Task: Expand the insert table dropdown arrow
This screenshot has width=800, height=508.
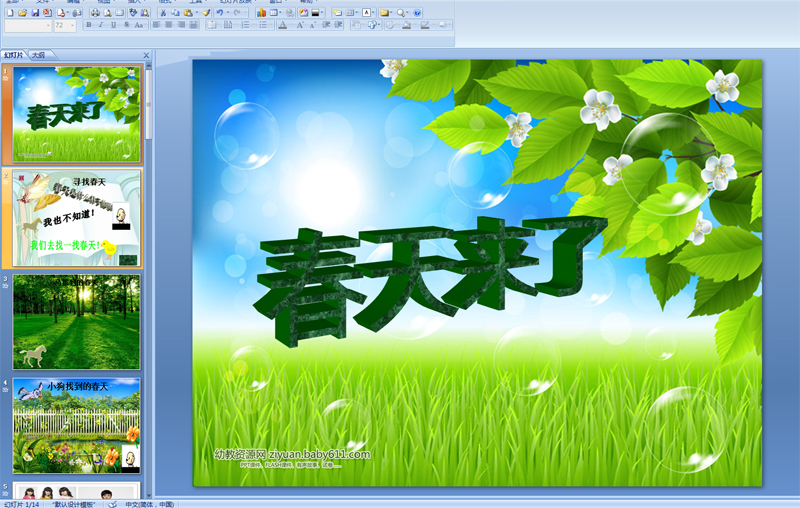Action: pyautogui.click(x=282, y=13)
